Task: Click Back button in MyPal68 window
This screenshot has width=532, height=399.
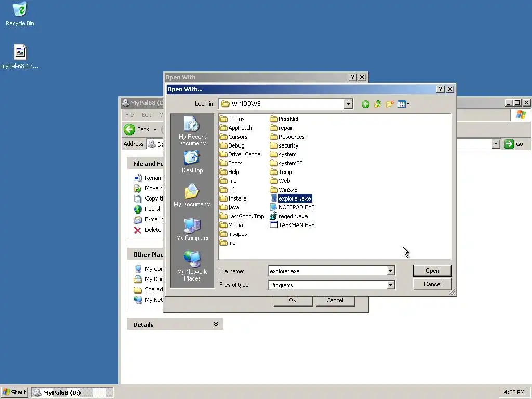Action: click(x=137, y=129)
